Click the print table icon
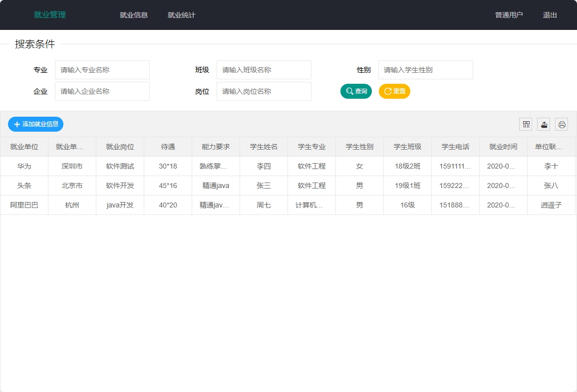Image resolution: width=577 pixels, height=392 pixels. point(561,124)
